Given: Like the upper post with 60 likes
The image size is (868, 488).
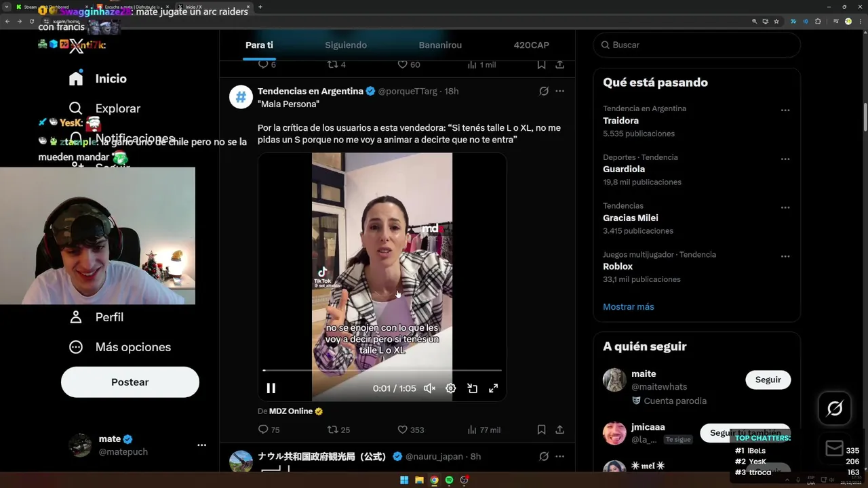Looking at the screenshot, I should (x=408, y=64).
